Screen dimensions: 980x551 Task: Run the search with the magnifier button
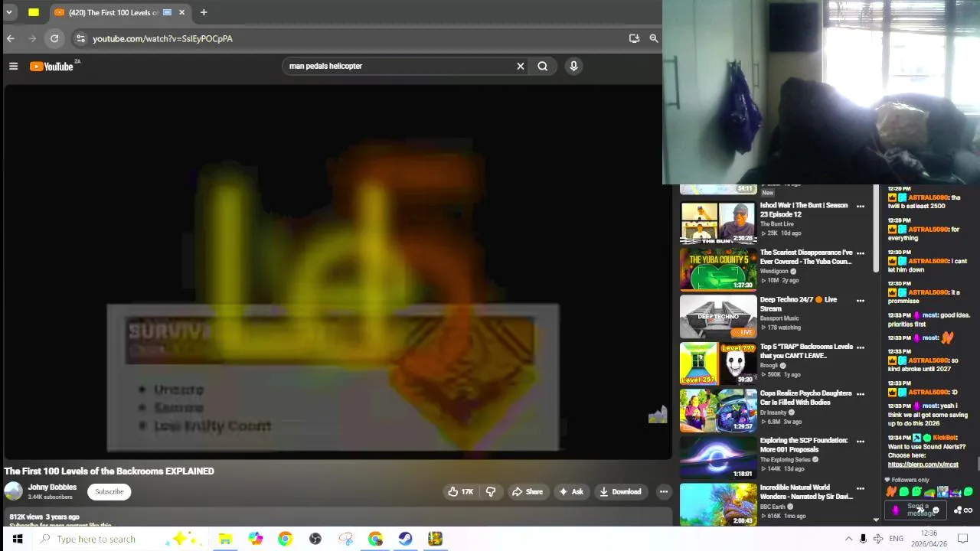click(543, 66)
